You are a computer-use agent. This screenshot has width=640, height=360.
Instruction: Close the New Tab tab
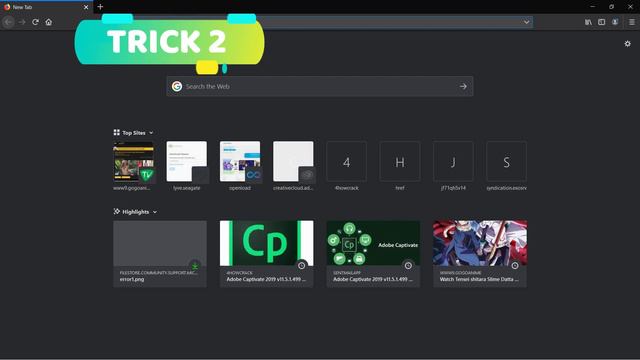[86, 7]
